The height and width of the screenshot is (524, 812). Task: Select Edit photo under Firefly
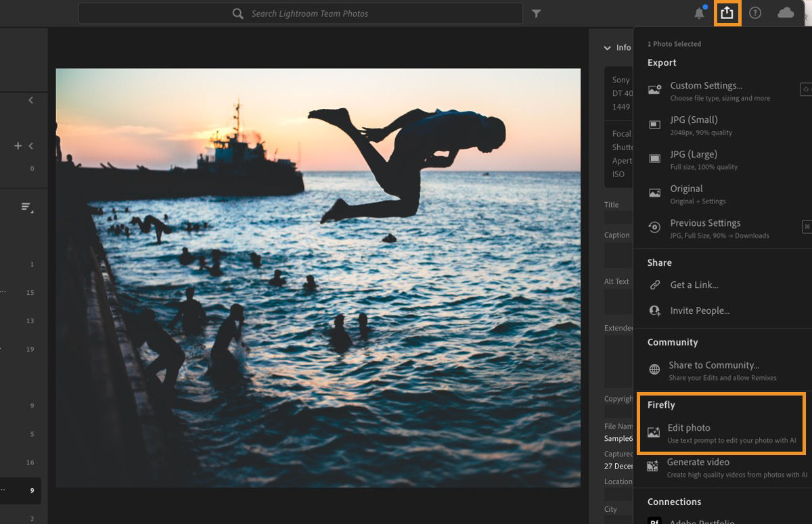[689, 427]
